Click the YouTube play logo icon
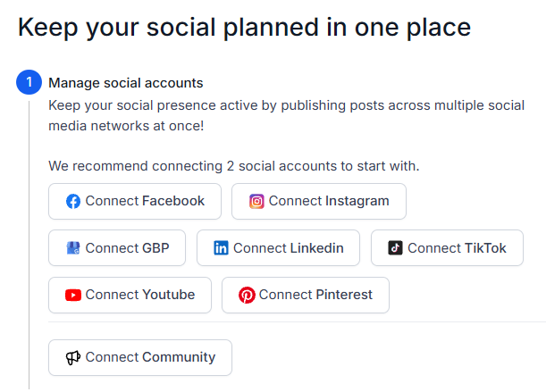 (73, 296)
